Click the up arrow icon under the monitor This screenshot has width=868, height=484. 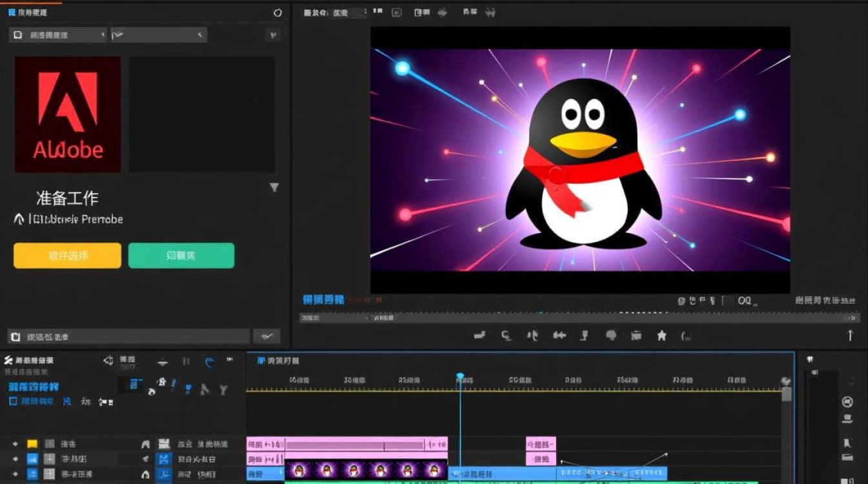(851, 335)
